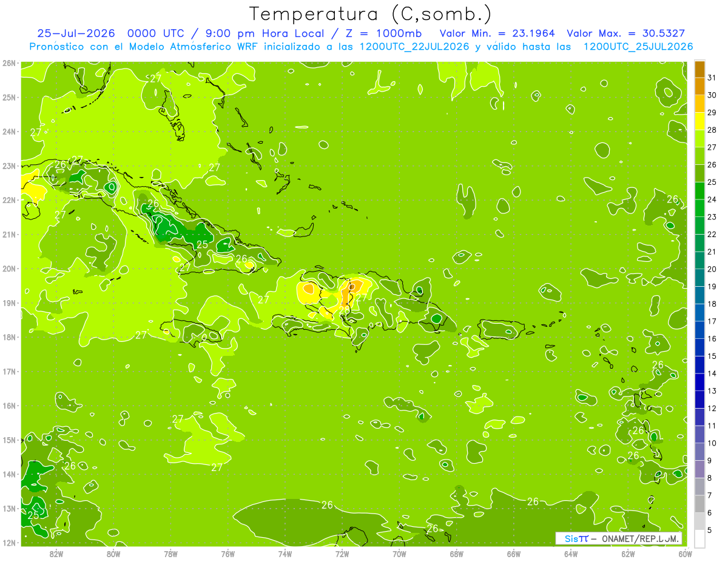Viewport: 728px width, 562px height.
Task: Click the legend value 24 on color bar
Action: pyautogui.click(x=712, y=199)
